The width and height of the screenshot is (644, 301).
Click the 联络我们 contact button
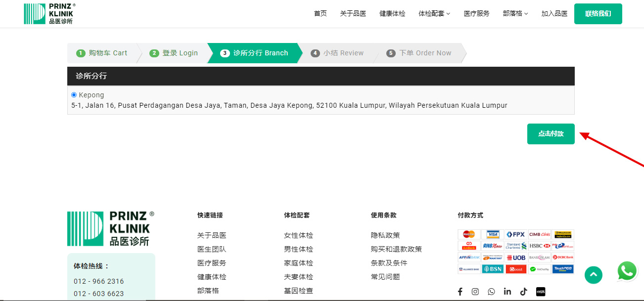click(598, 14)
